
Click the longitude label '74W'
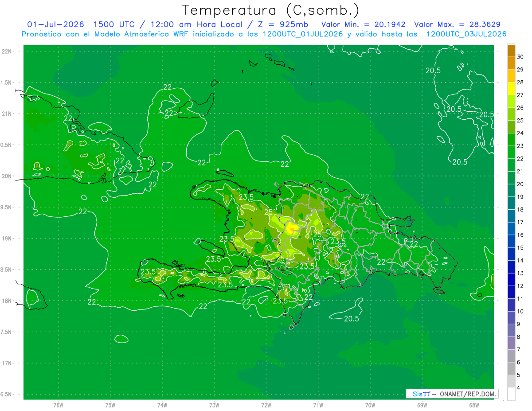(x=162, y=405)
